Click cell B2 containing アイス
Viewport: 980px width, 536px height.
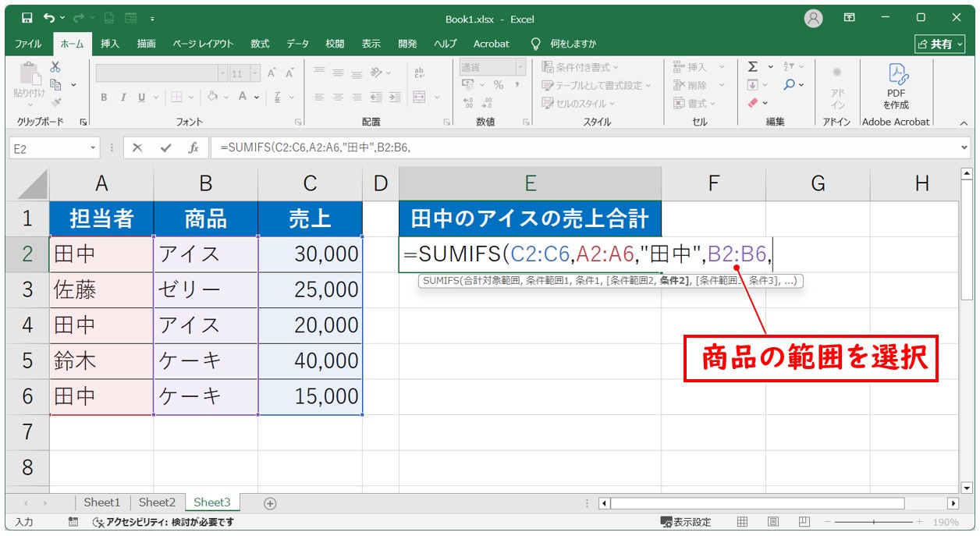(x=205, y=254)
